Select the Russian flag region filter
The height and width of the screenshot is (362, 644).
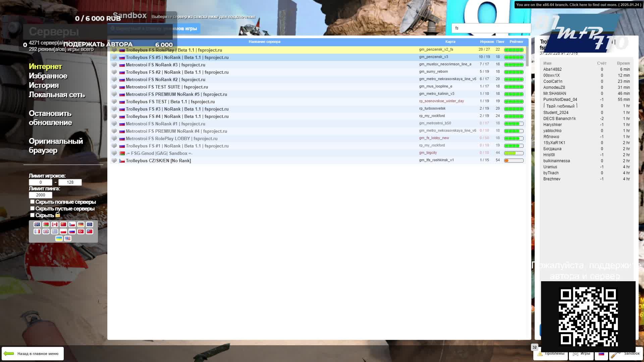72,232
